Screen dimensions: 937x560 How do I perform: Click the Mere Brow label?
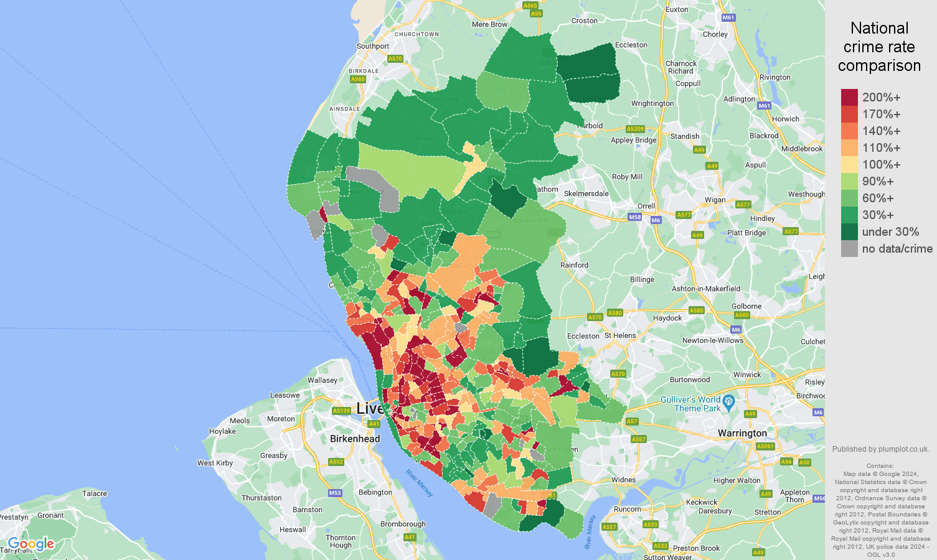point(489,24)
